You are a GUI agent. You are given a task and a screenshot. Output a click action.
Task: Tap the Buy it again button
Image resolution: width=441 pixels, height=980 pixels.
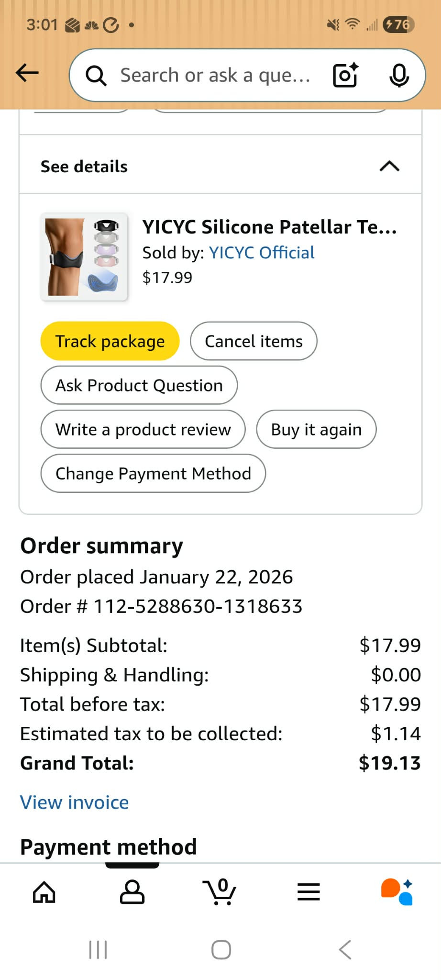click(316, 429)
